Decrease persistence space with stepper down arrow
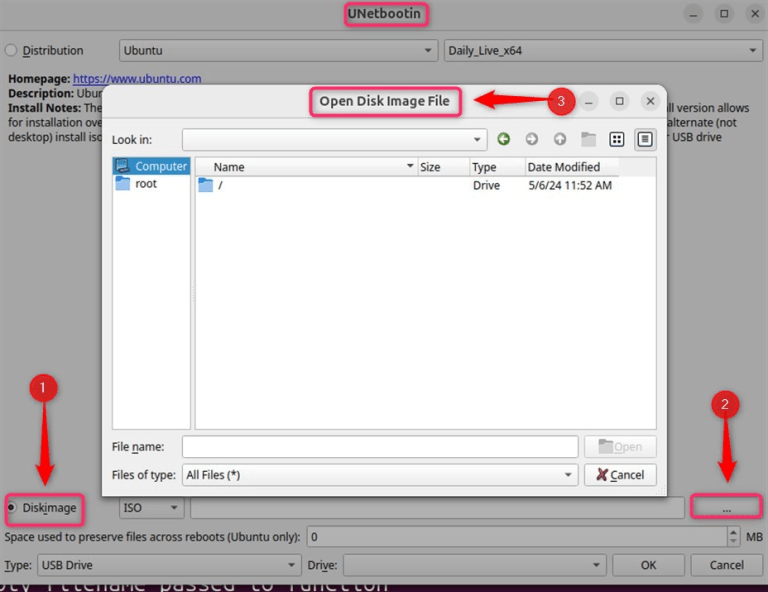Viewport: 768px width, 592px height. [x=733, y=542]
